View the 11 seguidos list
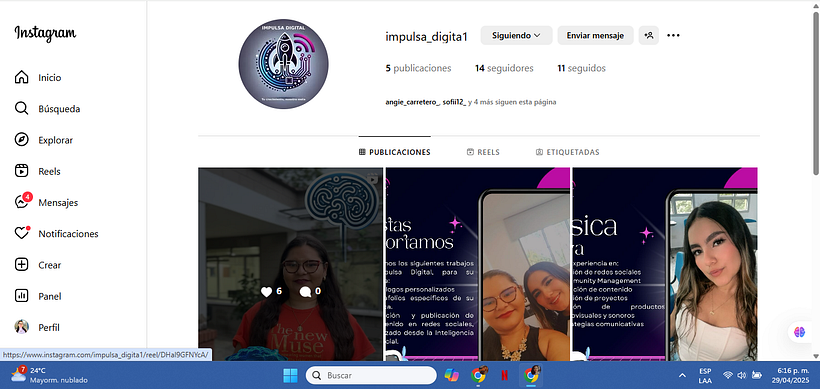Viewport: 820px width, 389px height. pos(582,68)
